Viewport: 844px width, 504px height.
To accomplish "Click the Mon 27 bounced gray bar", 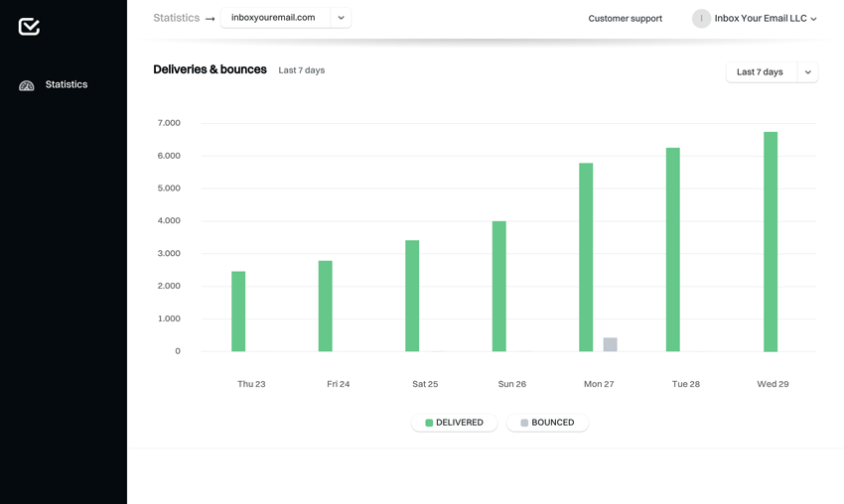I will point(610,344).
